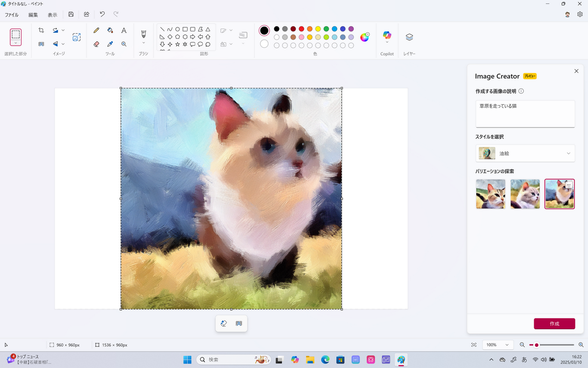Screen dimensions: 588x368
Task: Pick the purple color swatch
Action: tap(351, 29)
